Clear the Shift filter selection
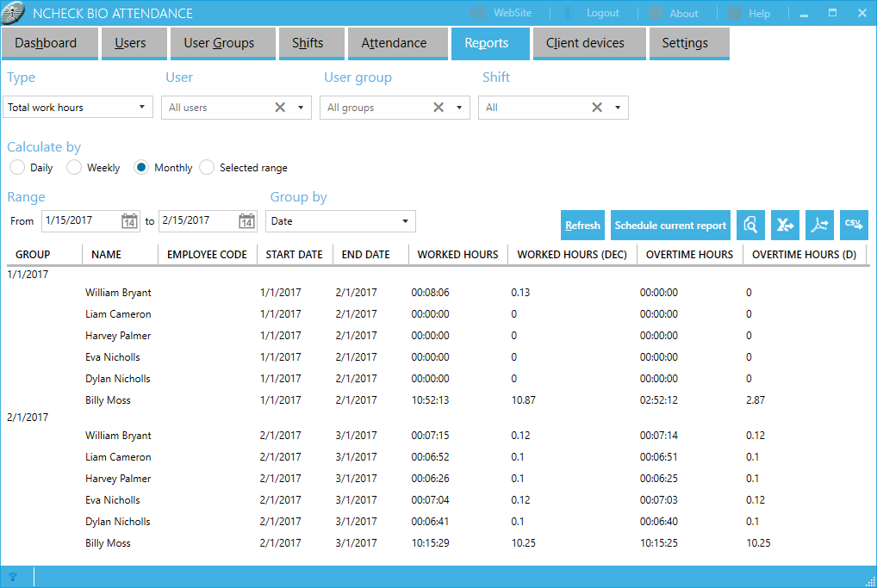 [x=597, y=108]
